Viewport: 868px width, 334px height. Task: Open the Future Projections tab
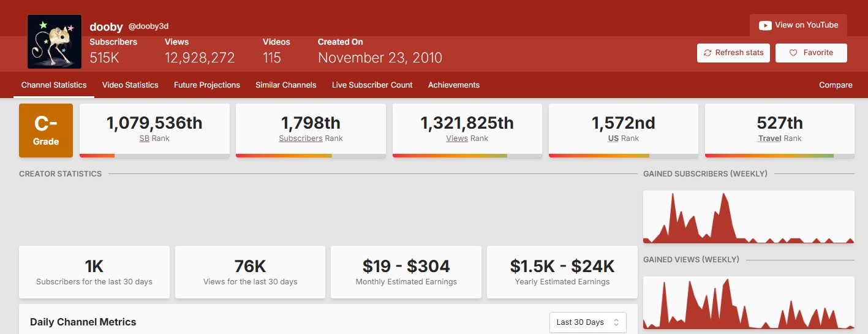point(207,85)
